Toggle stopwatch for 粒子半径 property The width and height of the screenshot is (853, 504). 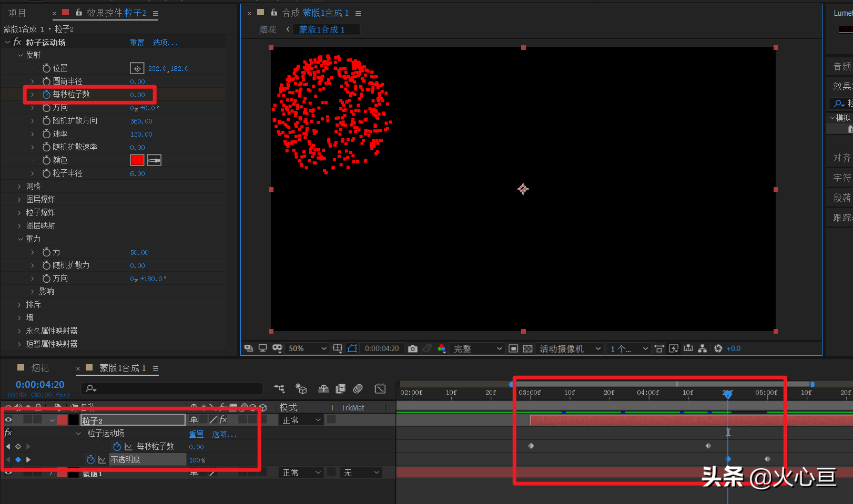click(47, 173)
